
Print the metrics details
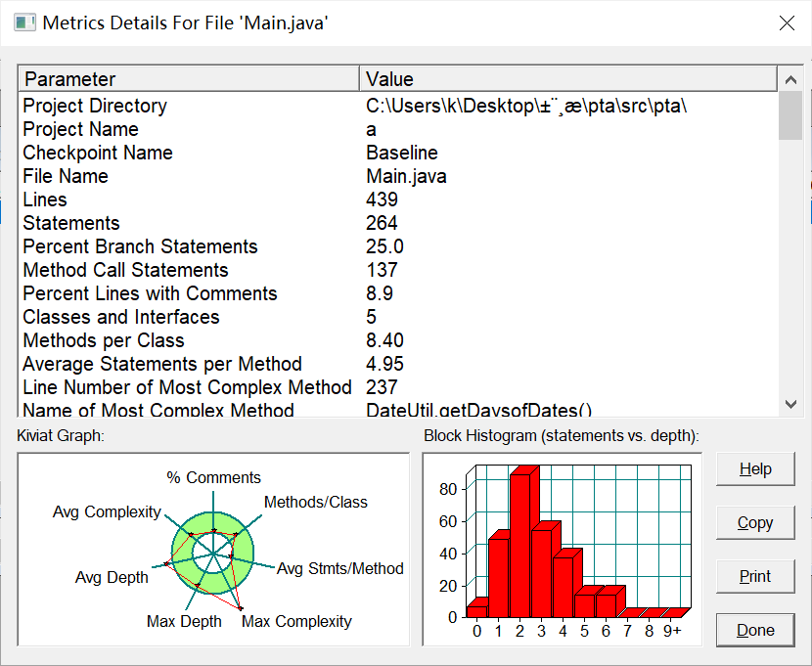tap(755, 576)
